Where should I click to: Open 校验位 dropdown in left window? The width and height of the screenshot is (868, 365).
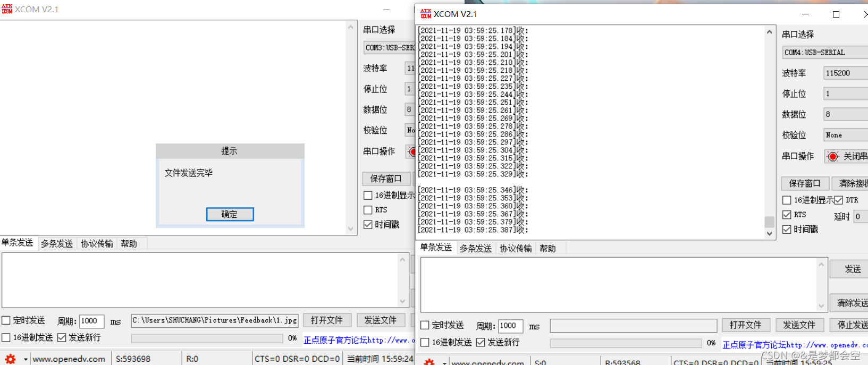410,130
